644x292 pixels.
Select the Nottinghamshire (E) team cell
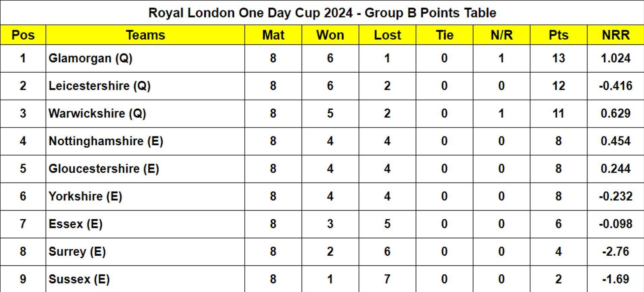tap(145, 141)
